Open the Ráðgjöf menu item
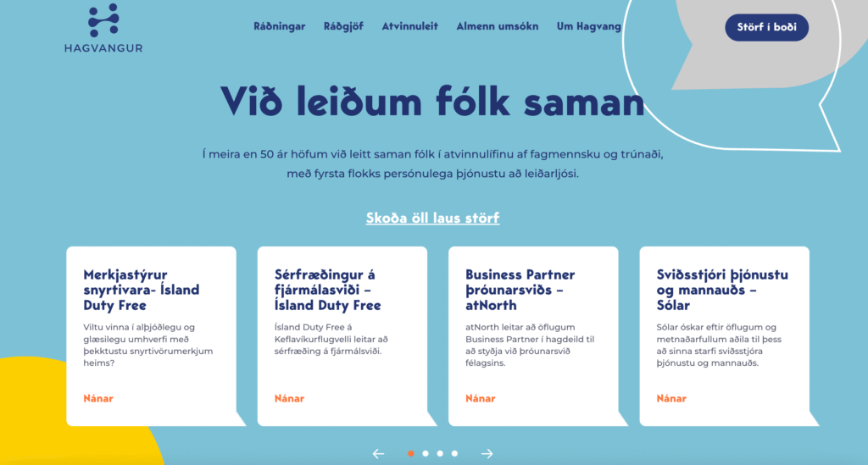 343,26
